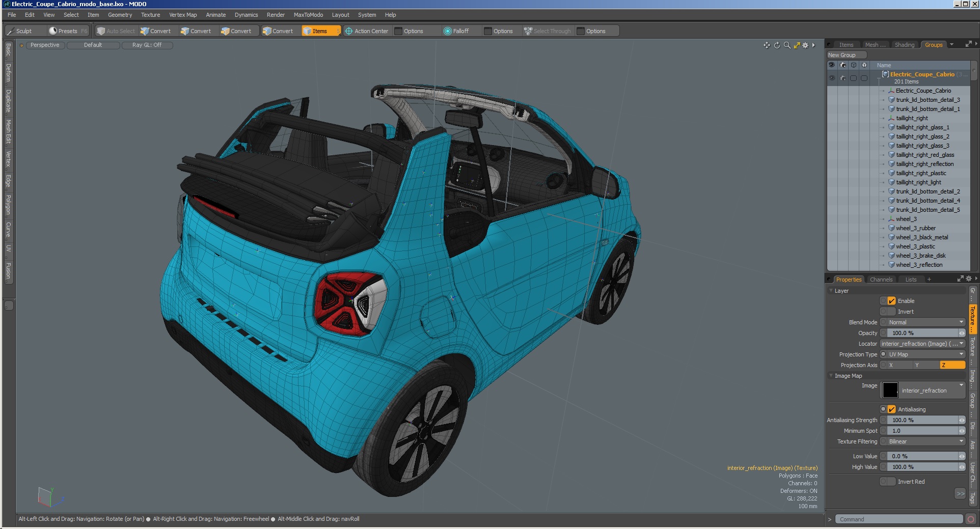This screenshot has height=529, width=980.
Task: Pan viewport with the move-arrows icon
Action: tap(767, 45)
